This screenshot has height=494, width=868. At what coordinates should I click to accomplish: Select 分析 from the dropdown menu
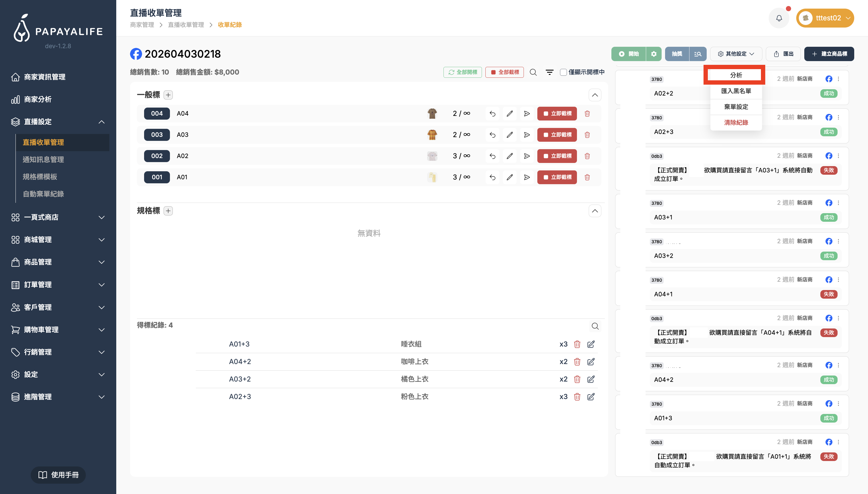736,75
